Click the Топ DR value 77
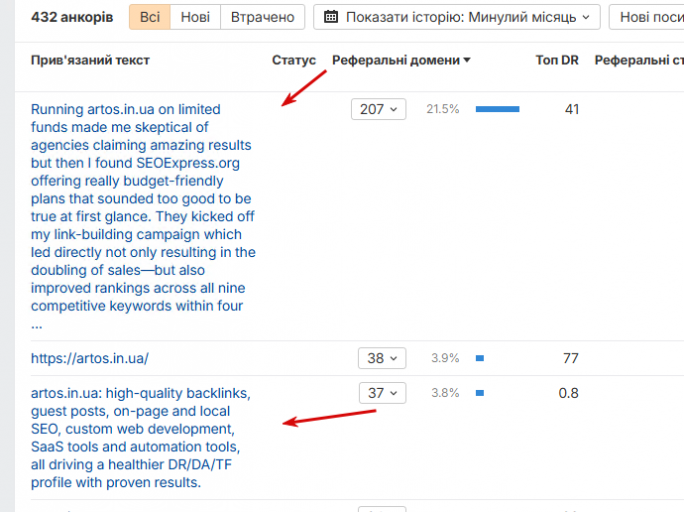 point(571,358)
